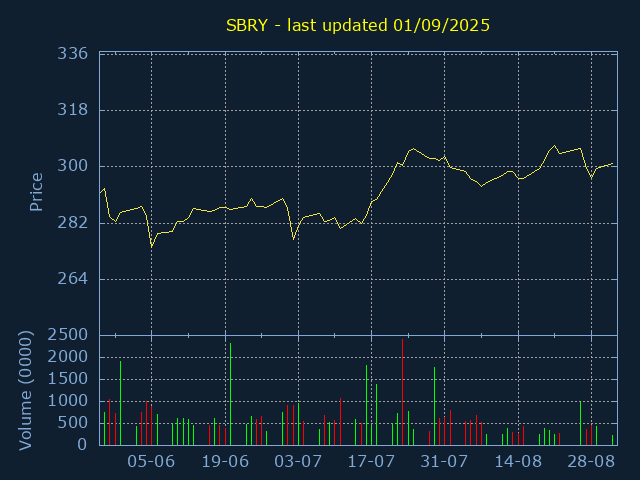Click the date label 03-07
Image resolution: width=640 pixels, height=480 pixels.
pyautogui.click(x=298, y=462)
